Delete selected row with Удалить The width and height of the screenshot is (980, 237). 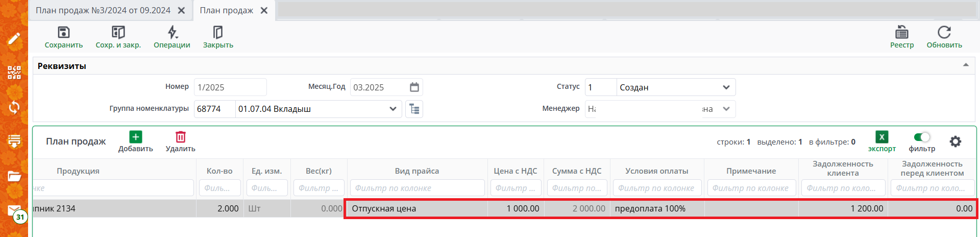click(x=181, y=141)
